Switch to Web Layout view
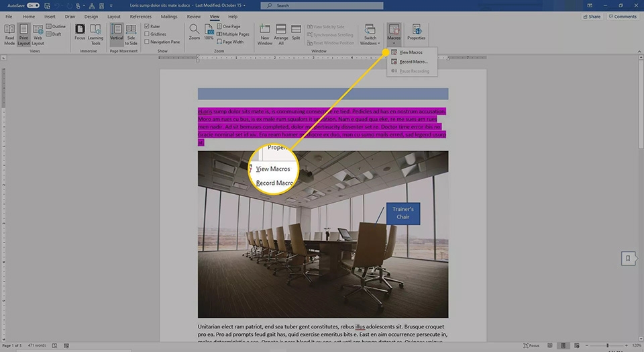644x352 pixels. pos(38,34)
